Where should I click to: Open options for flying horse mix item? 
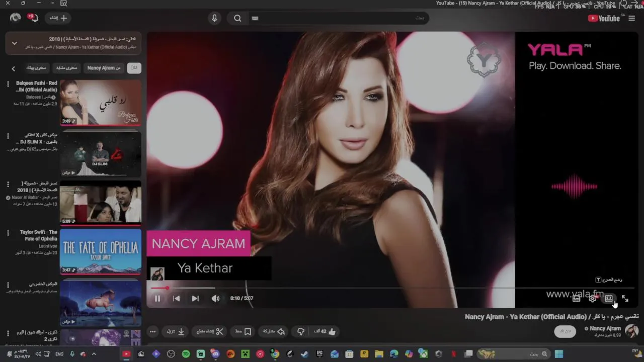click(x=8, y=285)
